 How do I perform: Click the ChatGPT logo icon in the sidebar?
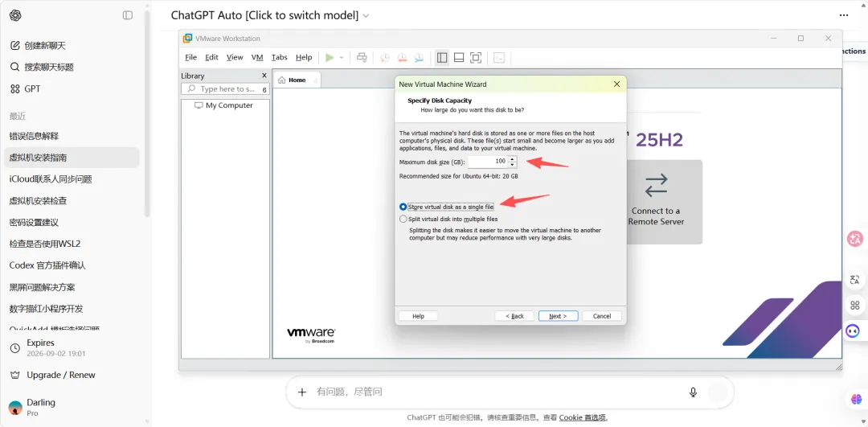click(x=15, y=15)
